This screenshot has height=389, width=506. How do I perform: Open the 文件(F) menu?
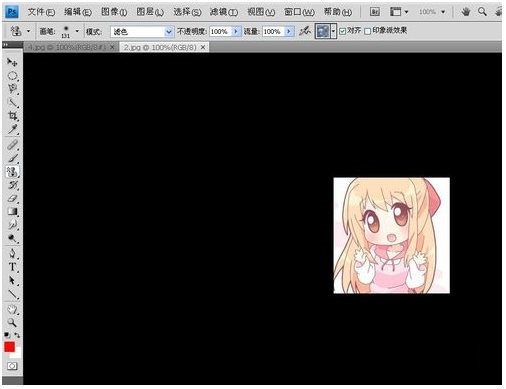coord(41,12)
